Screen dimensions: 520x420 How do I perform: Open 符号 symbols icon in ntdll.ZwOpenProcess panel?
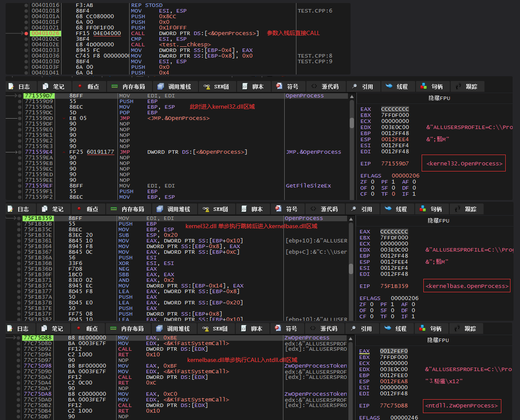point(278,329)
